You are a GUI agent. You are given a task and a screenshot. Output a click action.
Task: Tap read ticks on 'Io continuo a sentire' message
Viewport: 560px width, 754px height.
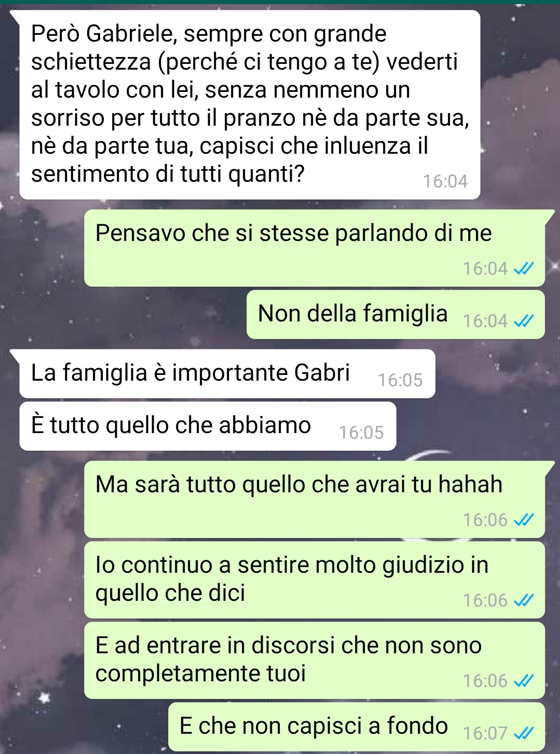[x=524, y=601]
